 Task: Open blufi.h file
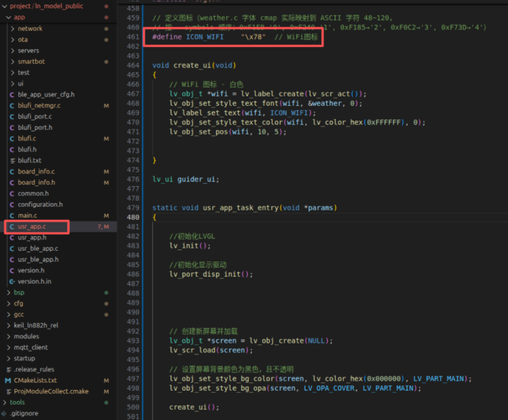(x=27, y=149)
